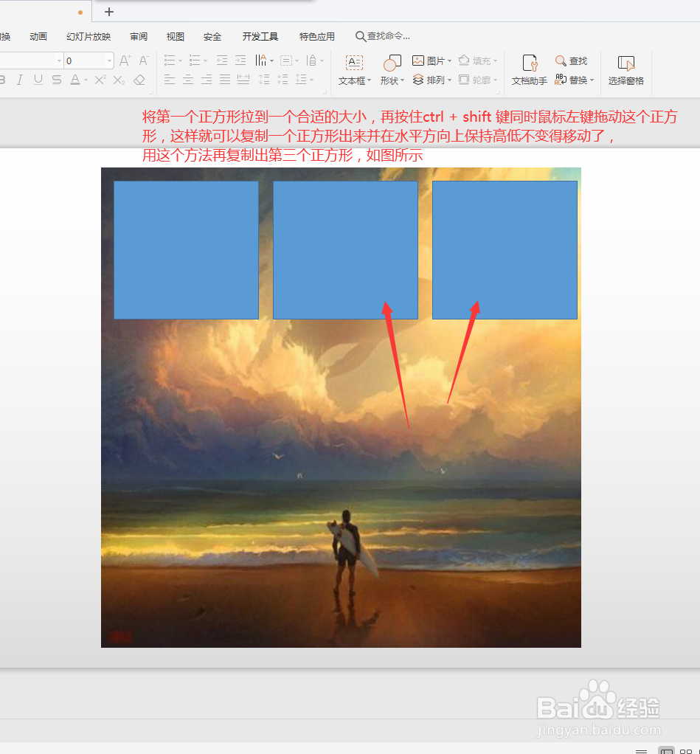Align text left
The image size is (700, 754).
coord(169,80)
